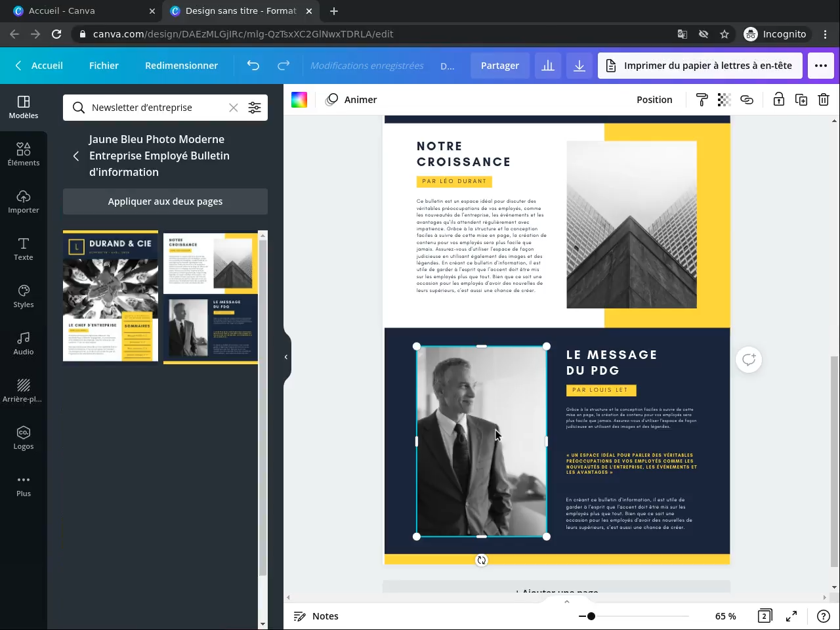Open the three-dot more menu in the Canva header
This screenshot has width=840, height=630.
pyautogui.click(x=821, y=66)
